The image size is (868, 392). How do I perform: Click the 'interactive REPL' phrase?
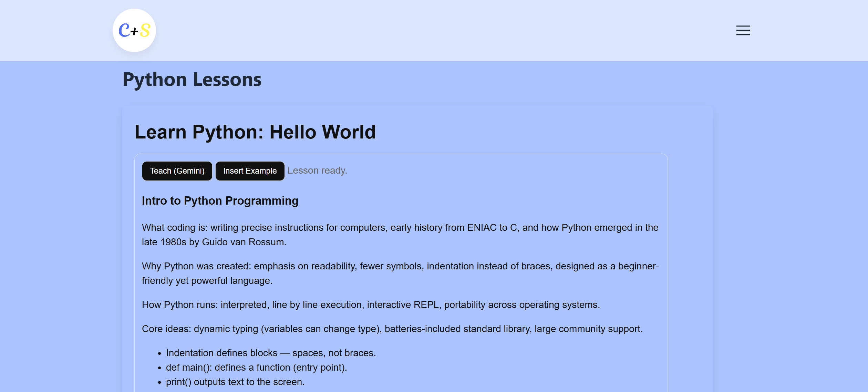[x=402, y=305]
